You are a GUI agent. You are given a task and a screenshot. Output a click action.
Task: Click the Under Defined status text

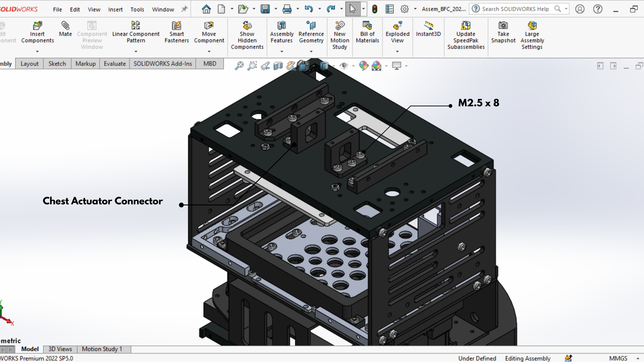477,358
